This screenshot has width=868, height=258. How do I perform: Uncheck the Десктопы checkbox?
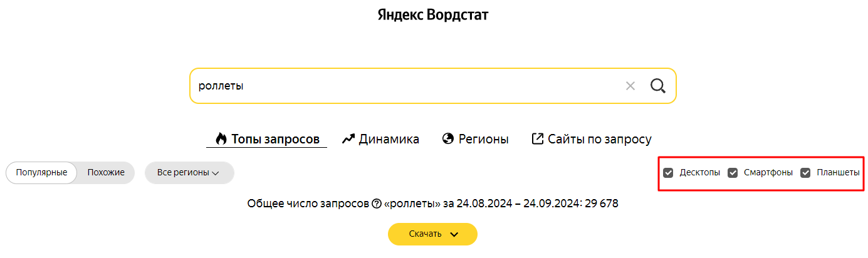(669, 172)
